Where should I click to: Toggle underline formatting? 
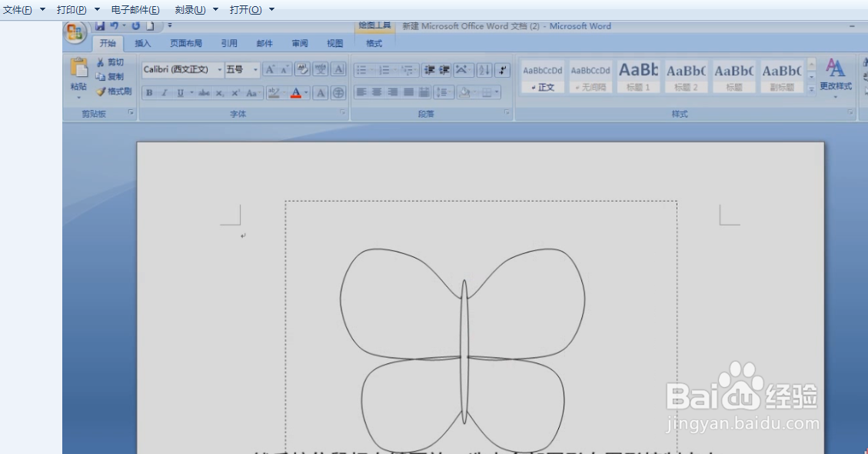(180, 92)
